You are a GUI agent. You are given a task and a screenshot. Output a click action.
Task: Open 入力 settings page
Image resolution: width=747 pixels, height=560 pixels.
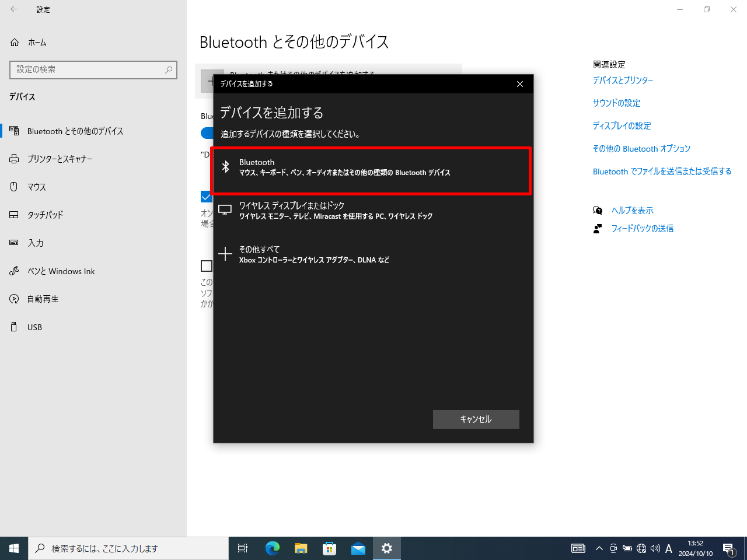pyautogui.click(x=93, y=243)
